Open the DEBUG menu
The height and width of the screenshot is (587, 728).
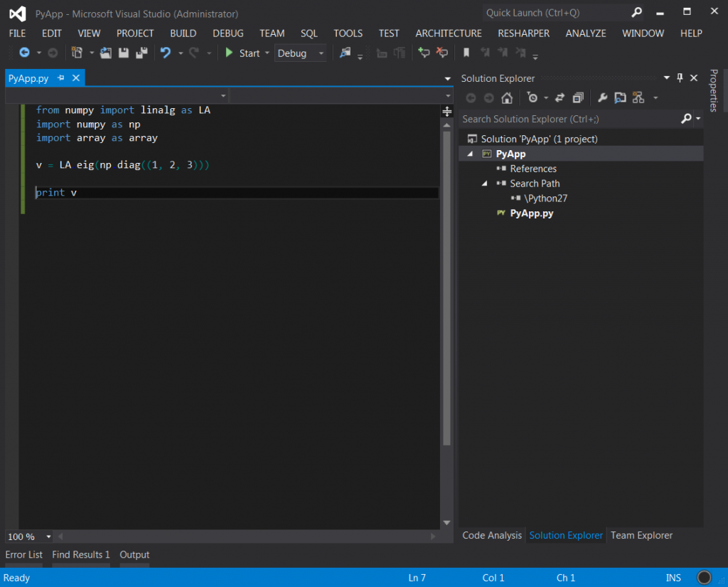[x=228, y=33]
